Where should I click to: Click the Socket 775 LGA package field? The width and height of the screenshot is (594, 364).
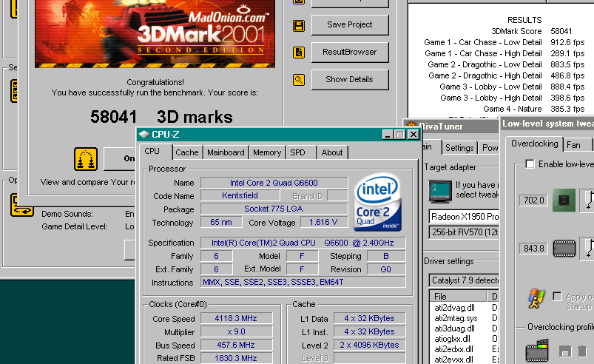(274, 209)
